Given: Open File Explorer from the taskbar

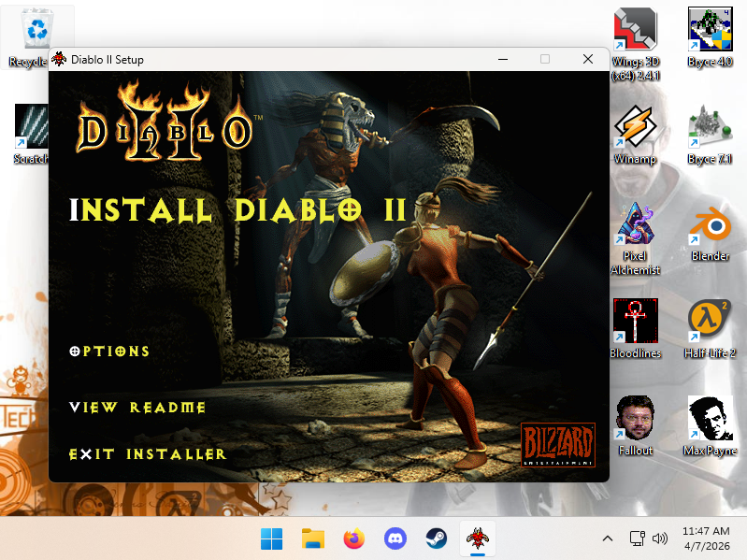Looking at the screenshot, I should tap(313, 539).
